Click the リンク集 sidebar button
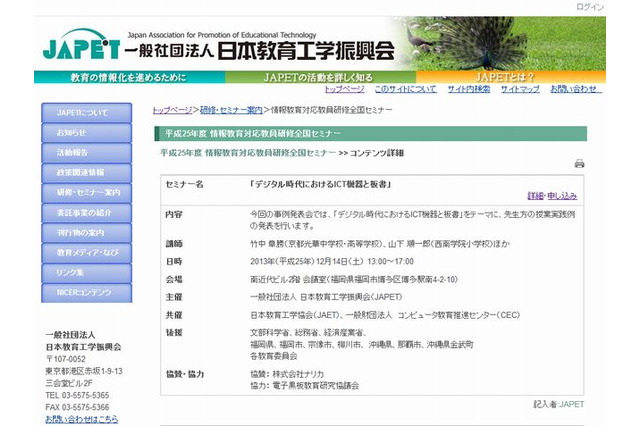 coord(87,272)
